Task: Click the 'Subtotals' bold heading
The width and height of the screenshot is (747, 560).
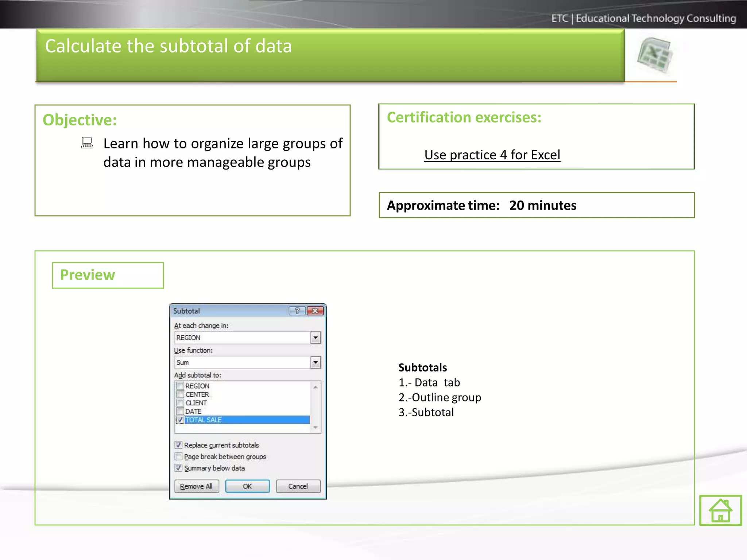Action: (422, 367)
